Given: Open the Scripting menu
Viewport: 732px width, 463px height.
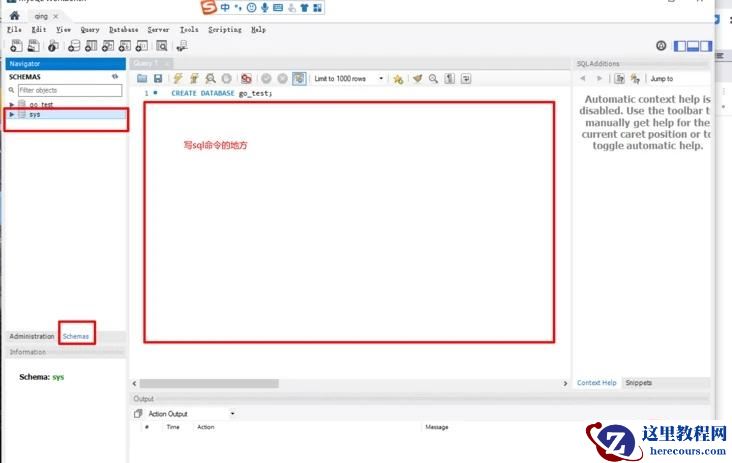Looking at the screenshot, I should click(225, 29).
